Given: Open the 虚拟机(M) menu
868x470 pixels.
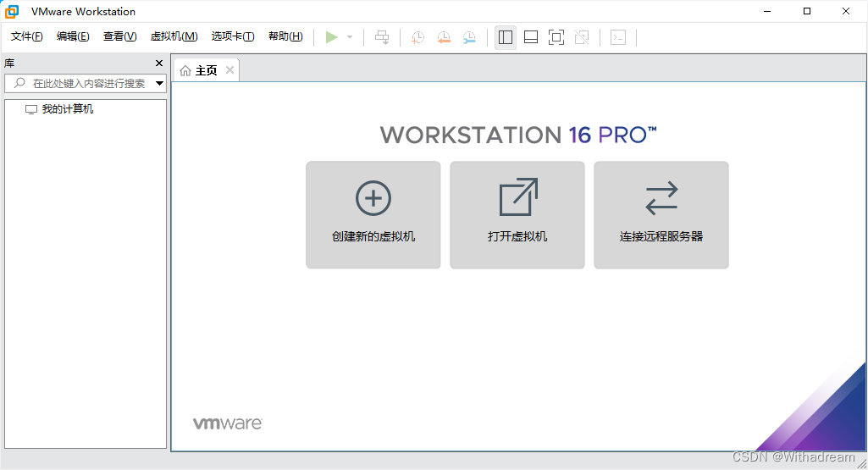Looking at the screenshot, I should 174,36.
